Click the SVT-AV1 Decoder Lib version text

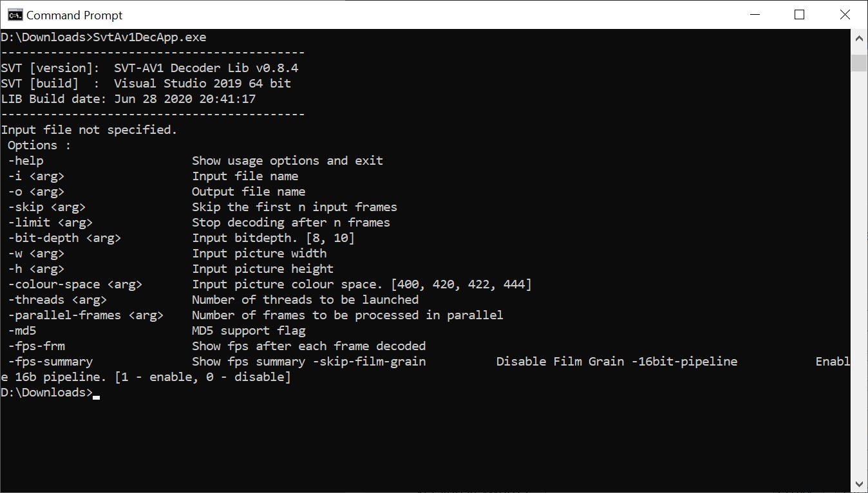(206, 68)
